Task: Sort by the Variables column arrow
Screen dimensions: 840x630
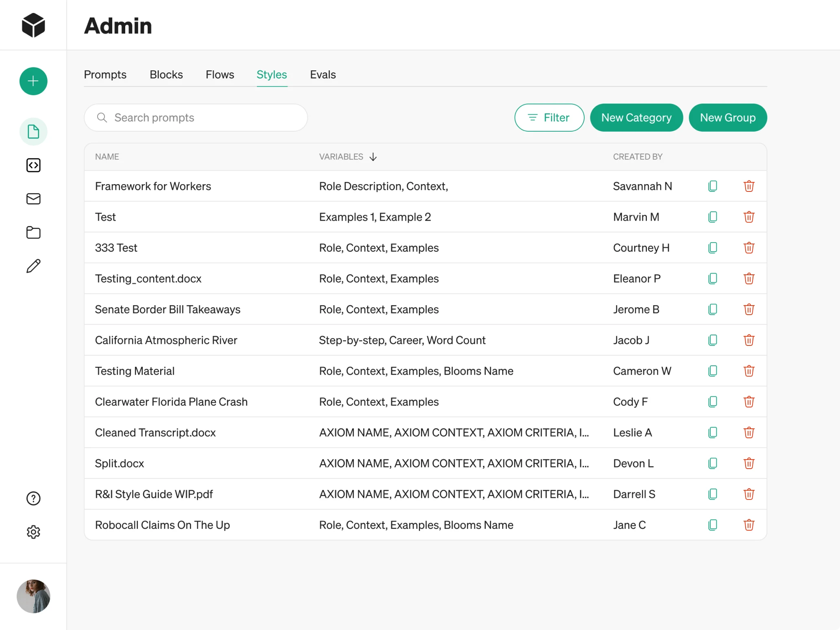Action: [x=373, y=157]
